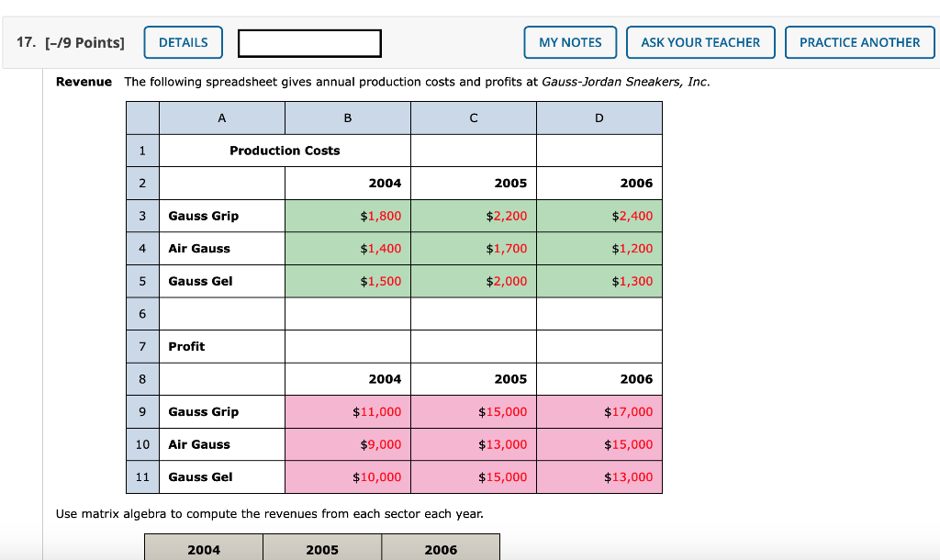Viewport: 940px width, 560px height.
Task: Click 2004 header in production costs row 2
Action: coord(348,183)
